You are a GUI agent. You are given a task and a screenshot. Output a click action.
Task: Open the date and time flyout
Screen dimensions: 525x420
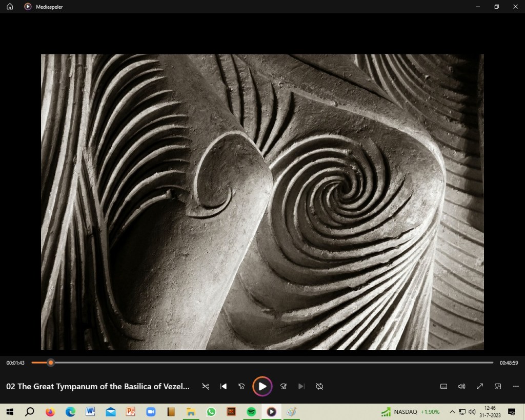click(x=490, y=412)
